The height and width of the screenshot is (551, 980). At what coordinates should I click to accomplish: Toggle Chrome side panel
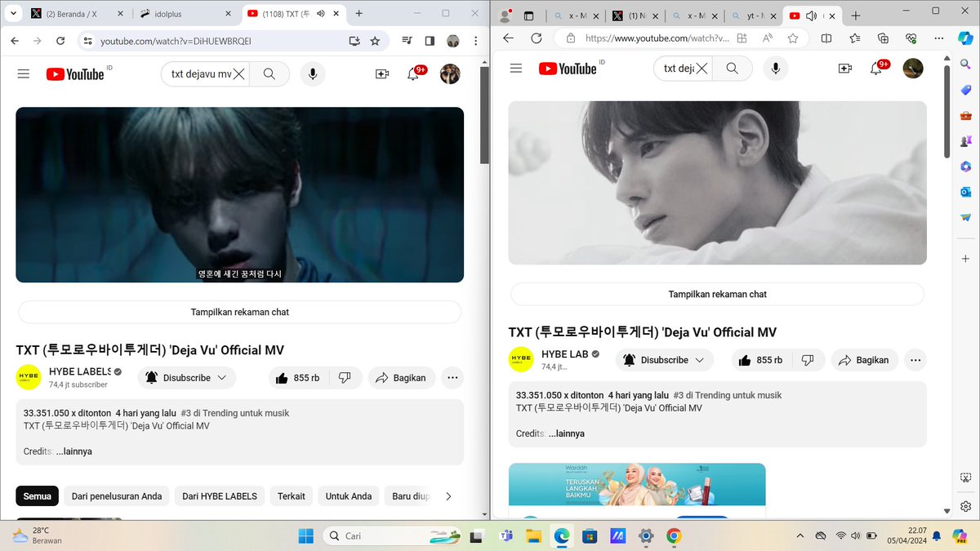pyautogui.click(x=430, y=41)
